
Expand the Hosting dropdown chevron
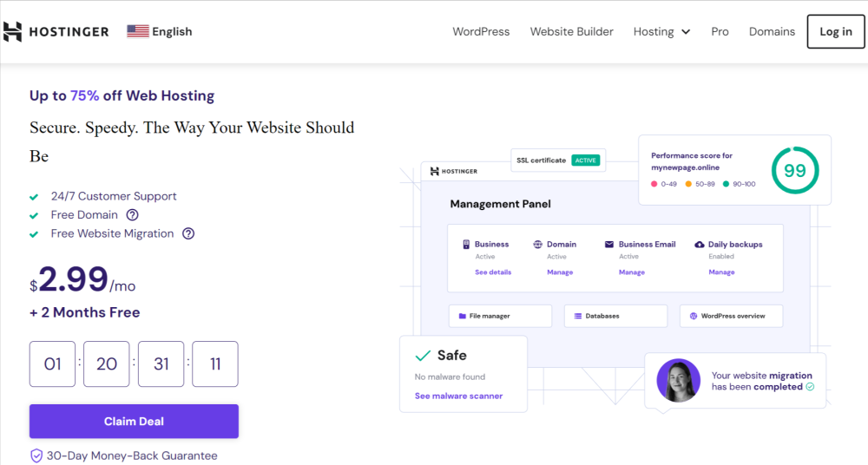pos(686,32)
